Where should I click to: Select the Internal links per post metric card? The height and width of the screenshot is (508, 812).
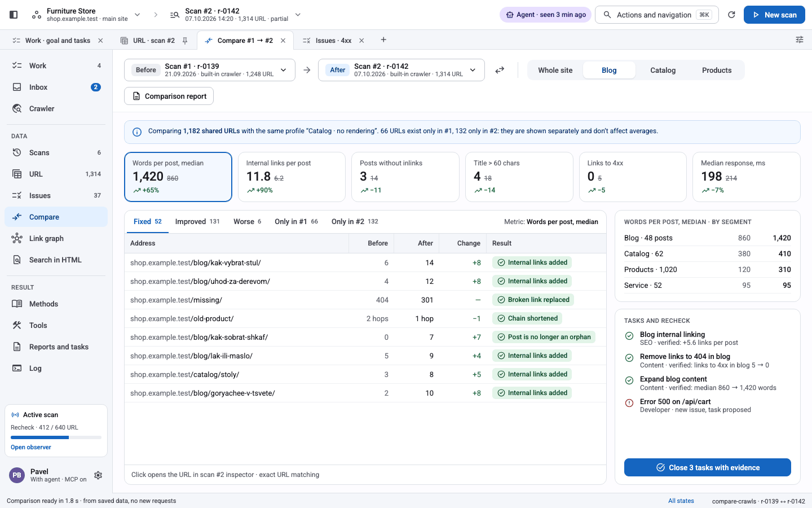292,177
